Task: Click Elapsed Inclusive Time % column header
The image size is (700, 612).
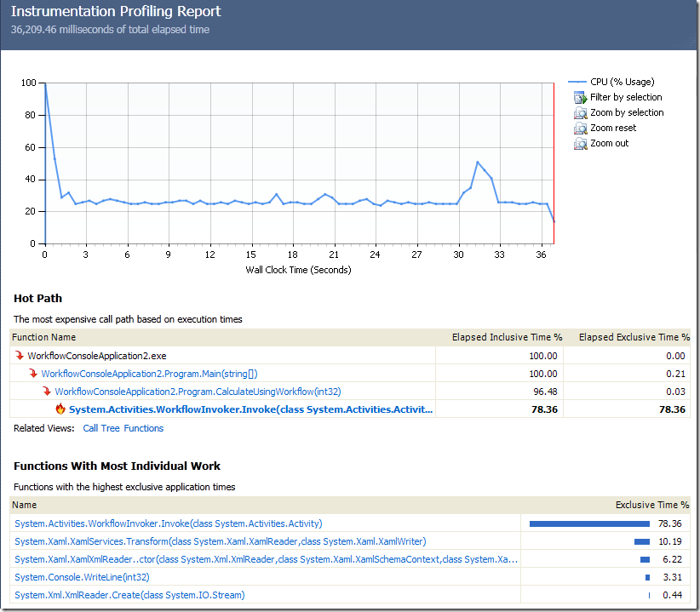Action: (507, 337)
